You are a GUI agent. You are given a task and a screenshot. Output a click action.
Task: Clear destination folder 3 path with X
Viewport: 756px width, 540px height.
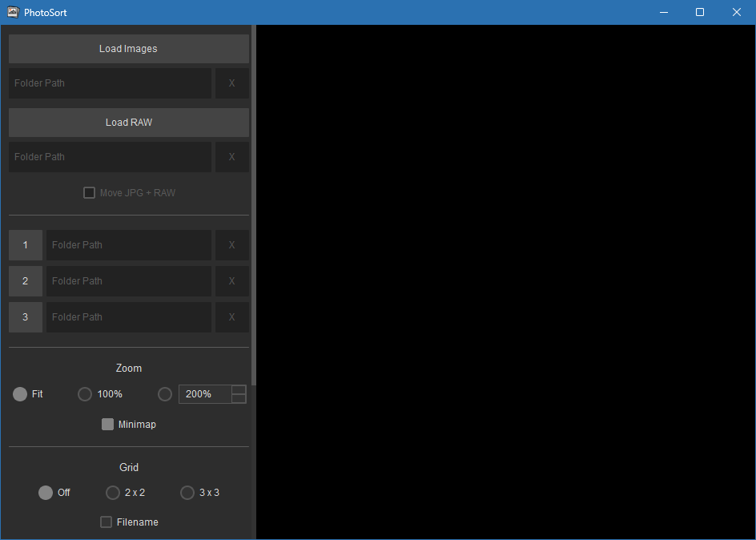point(231,316)
